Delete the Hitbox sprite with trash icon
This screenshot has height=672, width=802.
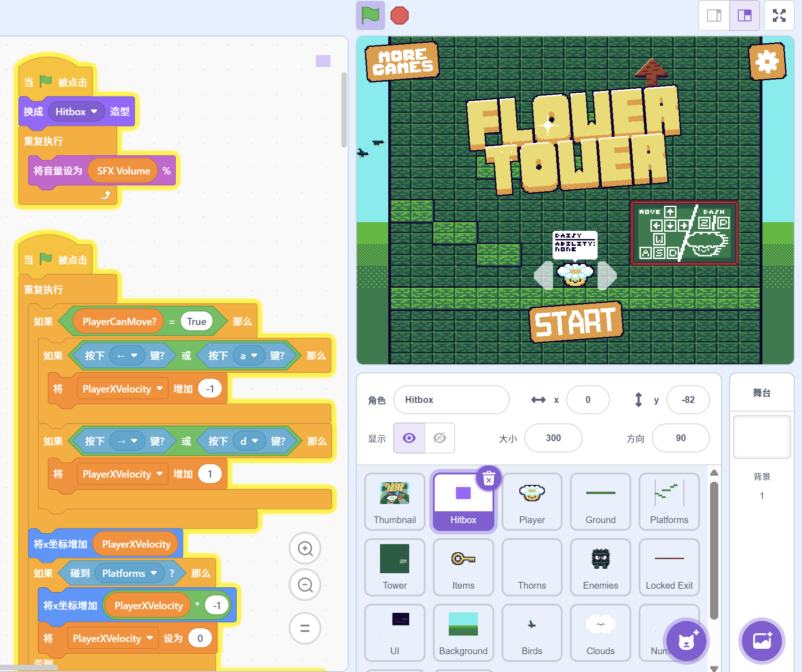488,479
